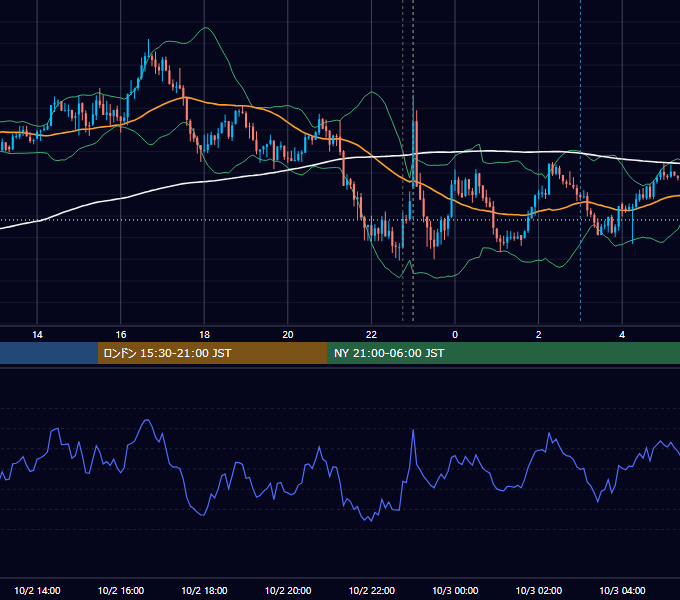Viewport: 680px width, 600px height.
Task: Click the 10/2 18:00 date label
Action: pos(204,590)
